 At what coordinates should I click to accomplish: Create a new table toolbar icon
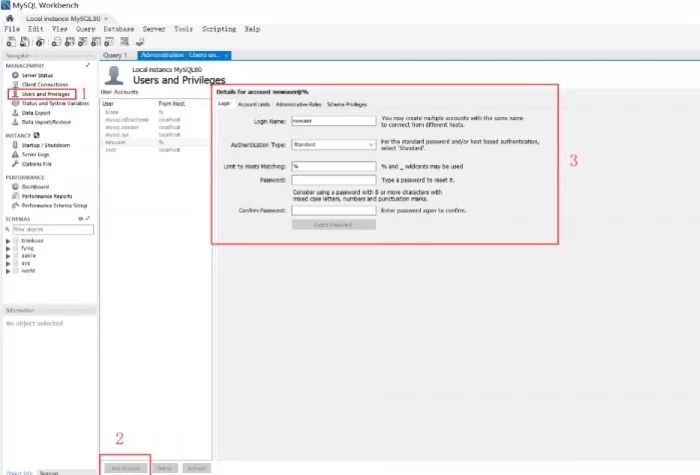(x=70, y=42)
